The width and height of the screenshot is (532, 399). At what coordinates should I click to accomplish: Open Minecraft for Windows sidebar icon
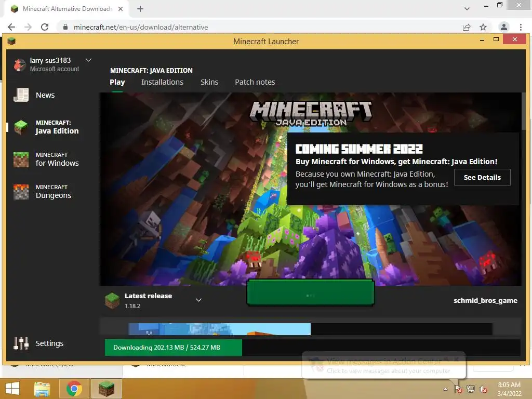[x=21, y=159]
